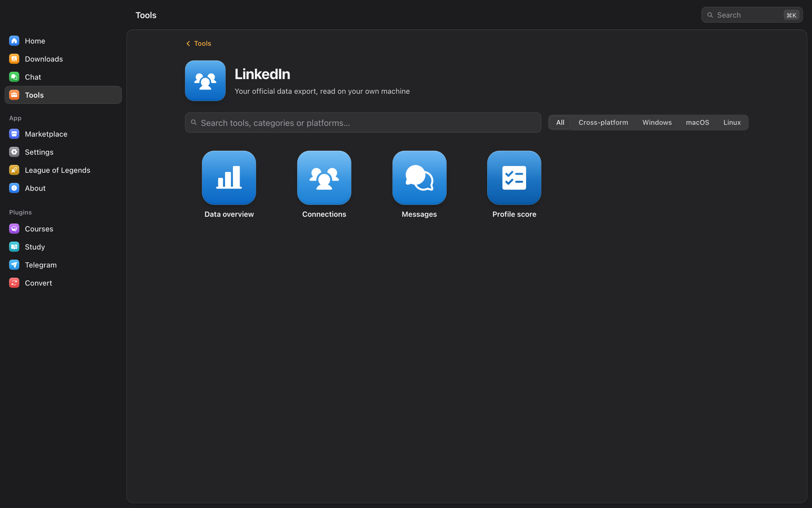This screenshot has width=812, height=508.
Task: Open the Profile score tool icon
Action: point(514,177)
